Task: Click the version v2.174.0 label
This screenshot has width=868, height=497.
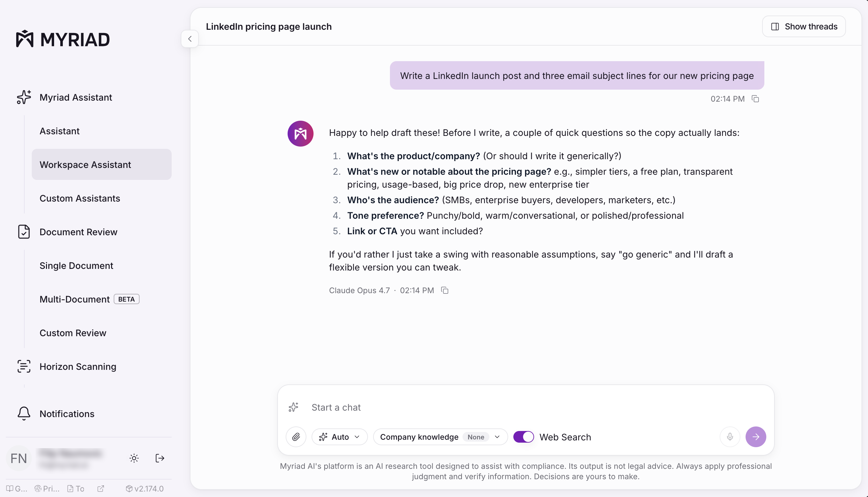Action: coord(145,489)
